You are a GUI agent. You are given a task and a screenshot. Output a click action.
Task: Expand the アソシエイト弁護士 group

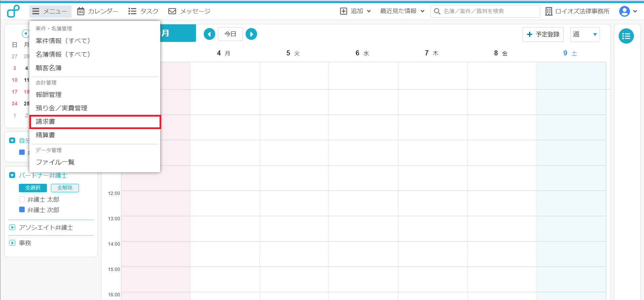(x=12, y=227)
